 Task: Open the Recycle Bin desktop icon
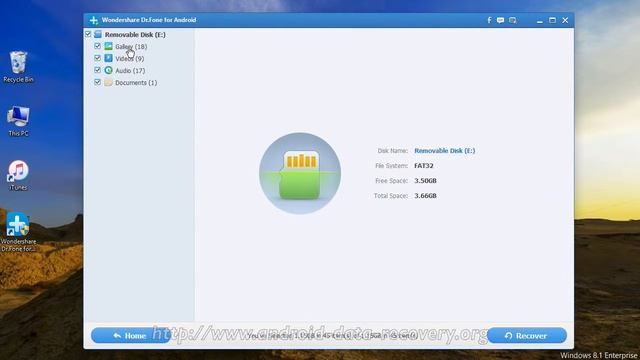(18, 67)
